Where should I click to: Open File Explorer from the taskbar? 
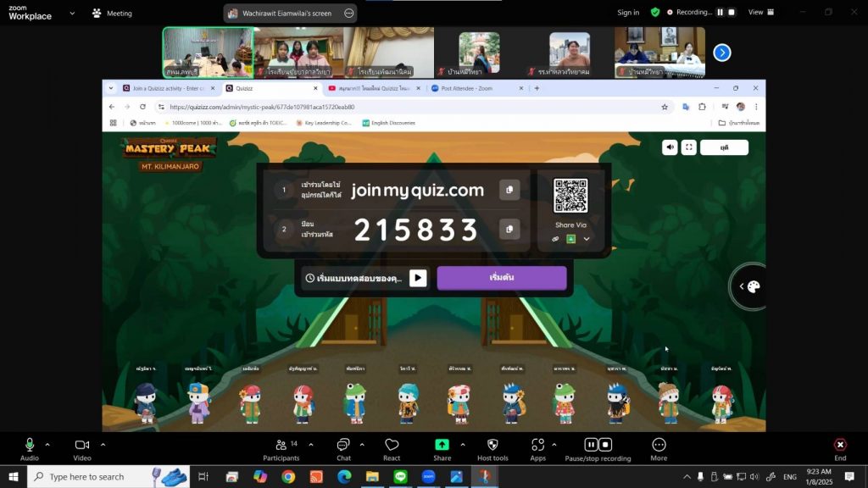[372, 476]
